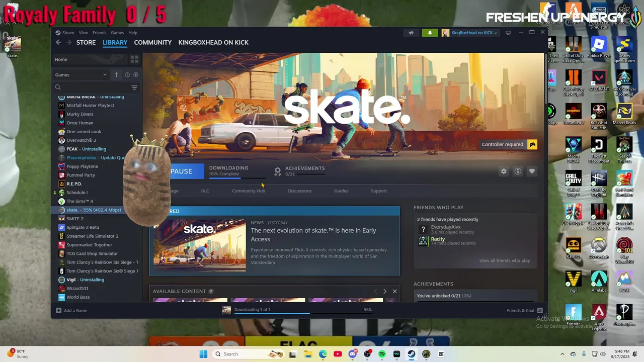Open the KingBoxHead account dropdown

coord(470,33)
